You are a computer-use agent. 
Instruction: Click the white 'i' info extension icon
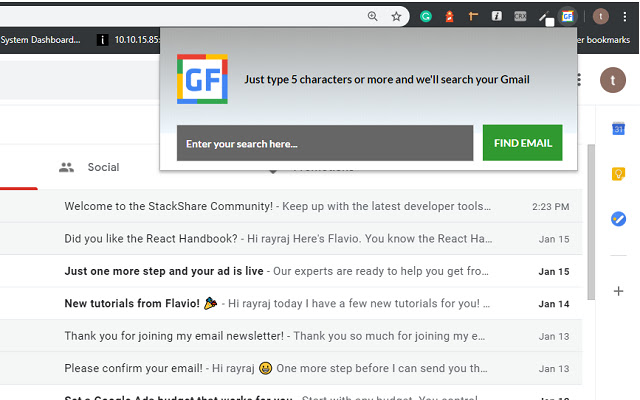click(496, 16)
